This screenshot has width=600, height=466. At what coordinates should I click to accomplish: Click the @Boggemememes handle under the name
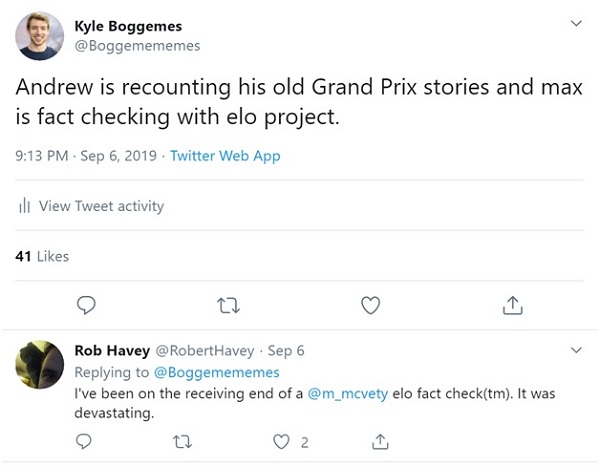tap(138, 45)
